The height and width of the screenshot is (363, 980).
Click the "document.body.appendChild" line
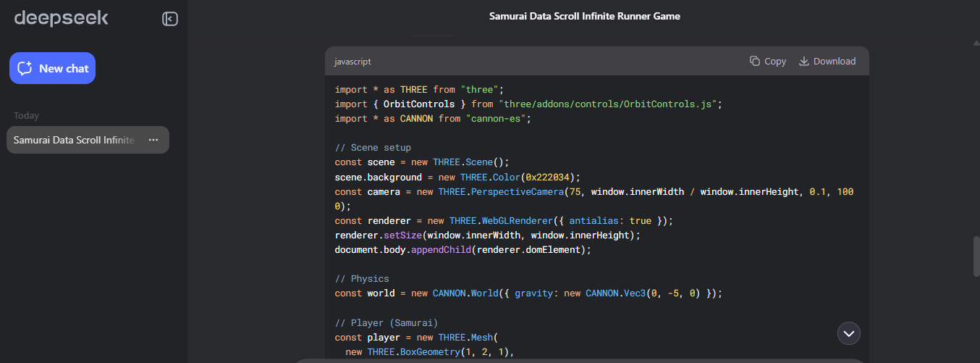pos(462,250)
